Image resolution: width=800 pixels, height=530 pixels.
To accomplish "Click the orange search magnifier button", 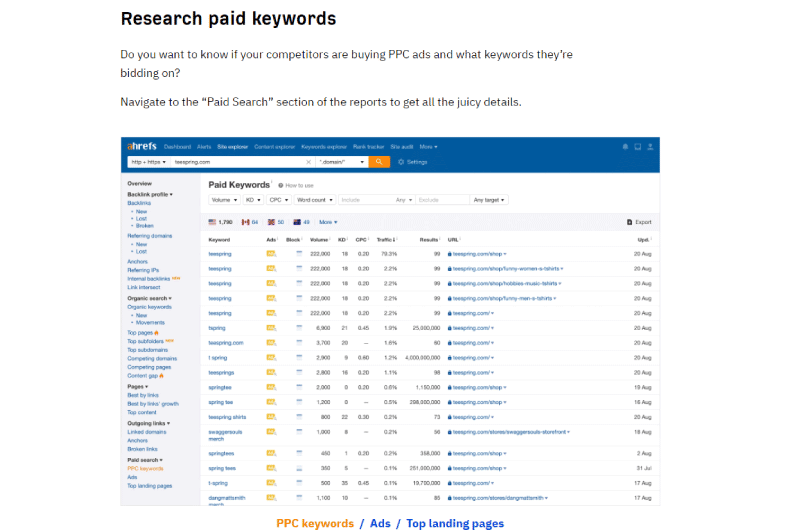I will pyautogui.click(x=379, y=162).
